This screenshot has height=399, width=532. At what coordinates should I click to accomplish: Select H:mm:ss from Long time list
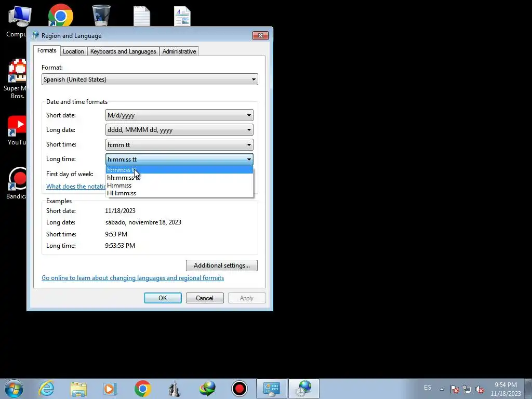click(179, 185)
